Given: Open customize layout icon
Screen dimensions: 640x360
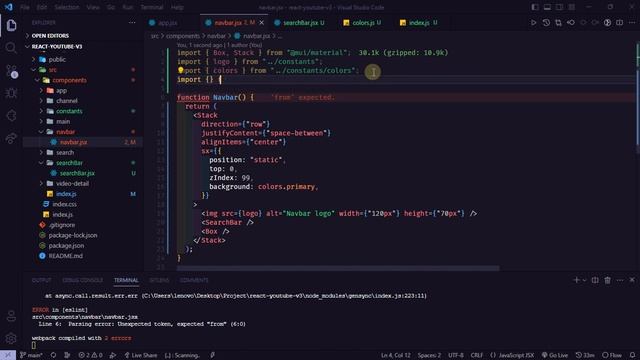Looking at the screenshot, I should tap(572, 7).
